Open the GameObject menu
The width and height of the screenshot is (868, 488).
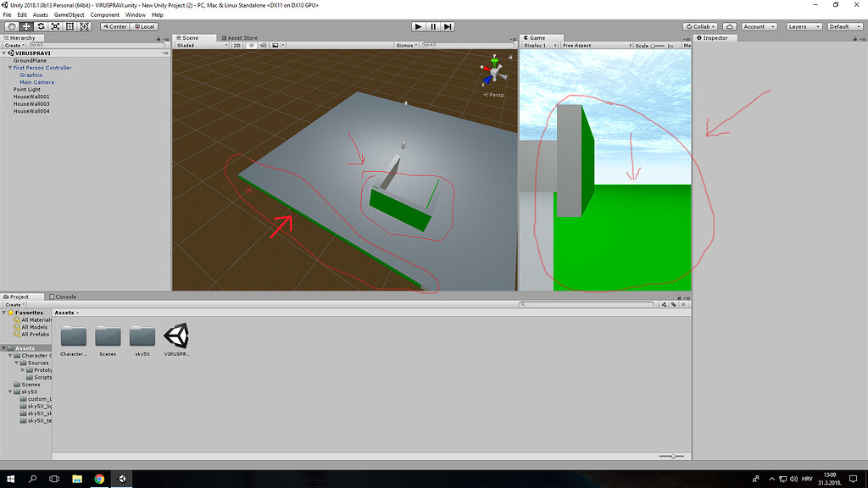(68, 14)
